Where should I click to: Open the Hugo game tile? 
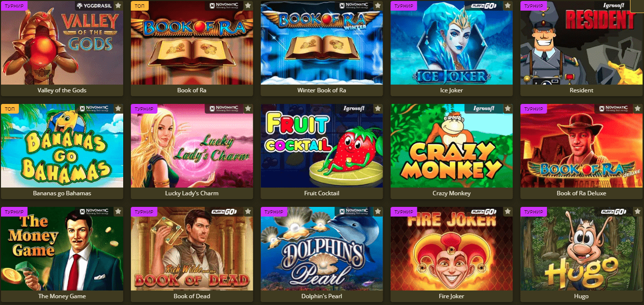click(x=581, y=248)
